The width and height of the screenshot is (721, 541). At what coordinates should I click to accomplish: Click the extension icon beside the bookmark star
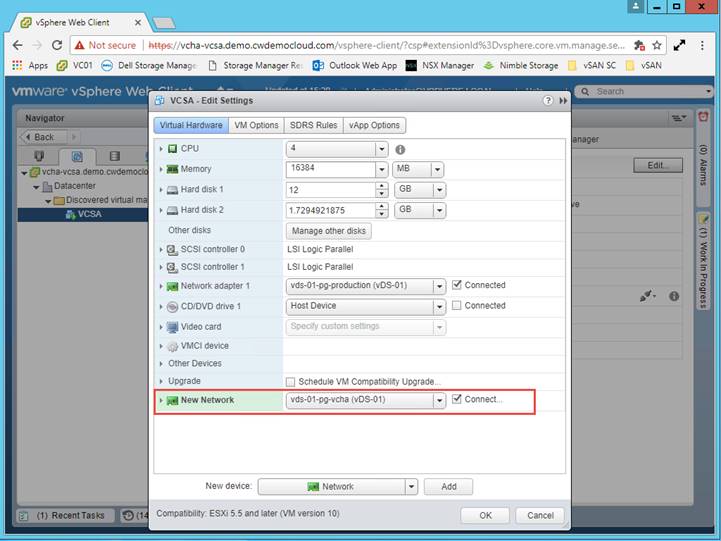coord(639,45)
